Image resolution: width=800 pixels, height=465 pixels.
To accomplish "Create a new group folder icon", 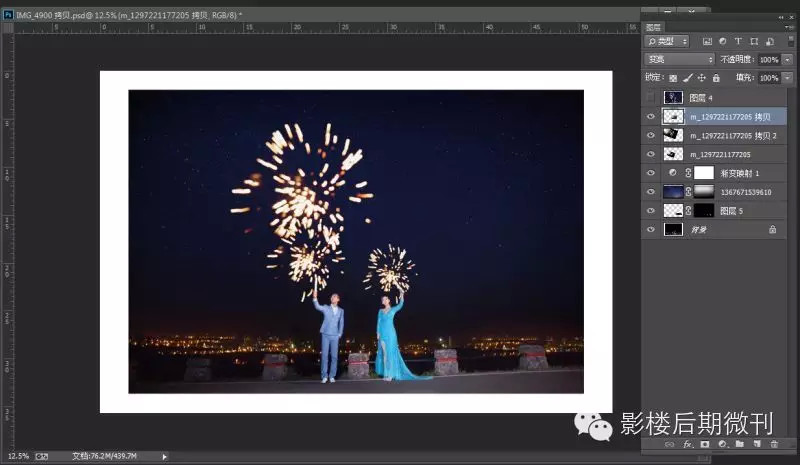I will tap(740, 444).
